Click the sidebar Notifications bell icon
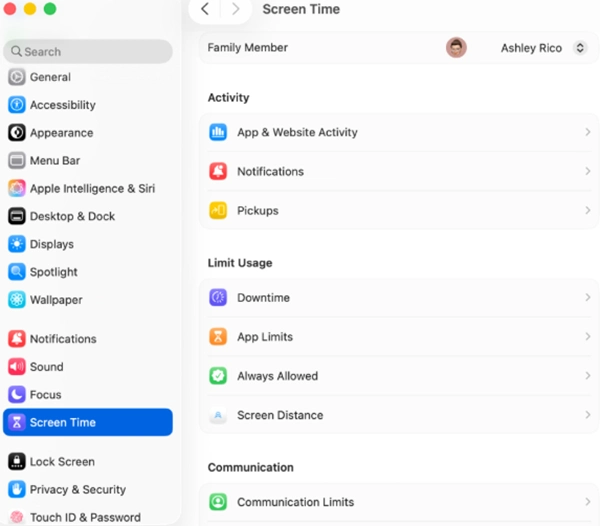 [x=16, y=339]
